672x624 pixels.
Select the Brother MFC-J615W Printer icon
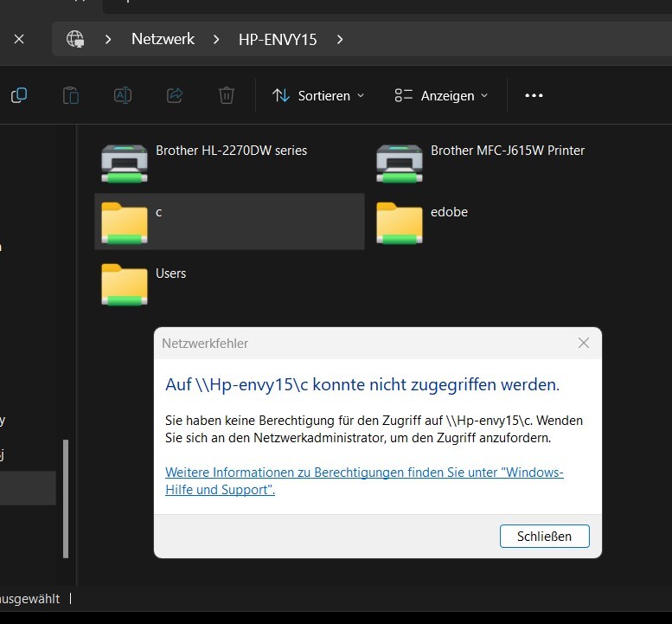click(x=400, y=164)
